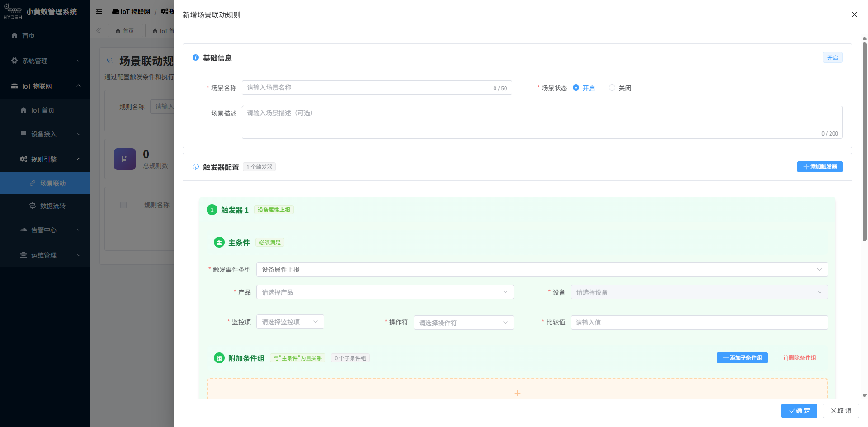
Task: Focus the 场景名称 input field
Action: pyautogui.click(x=377, y=88)
